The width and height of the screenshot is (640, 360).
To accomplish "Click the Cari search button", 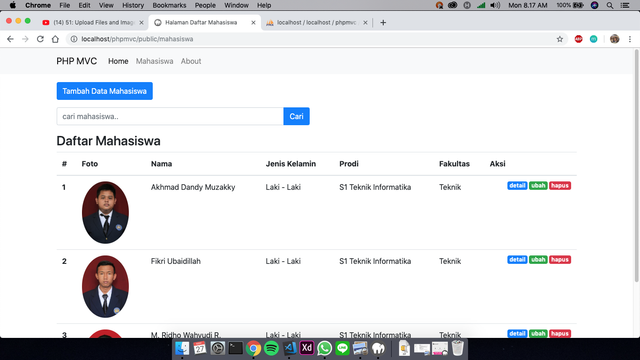I will click(x=296, y=116).
